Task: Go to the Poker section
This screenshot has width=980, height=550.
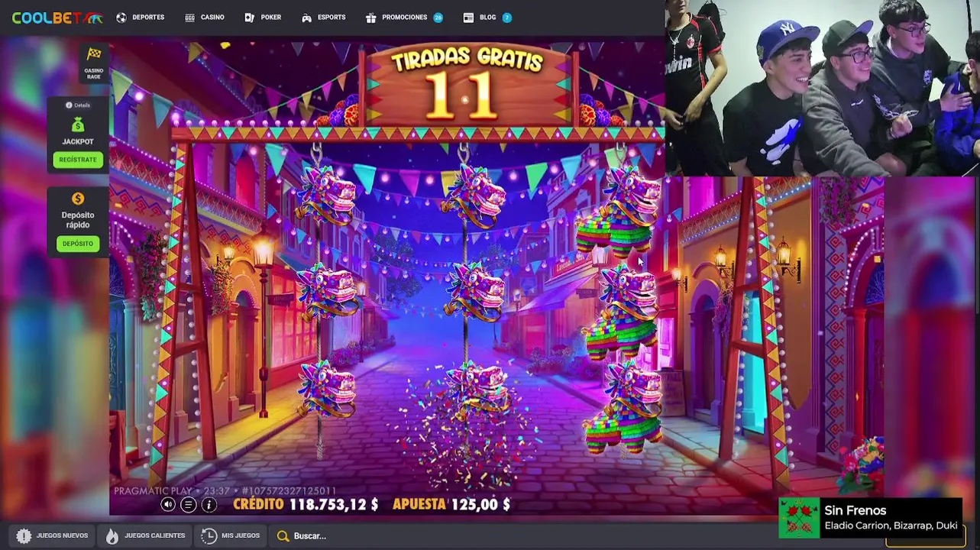Action: pos(263,18)
